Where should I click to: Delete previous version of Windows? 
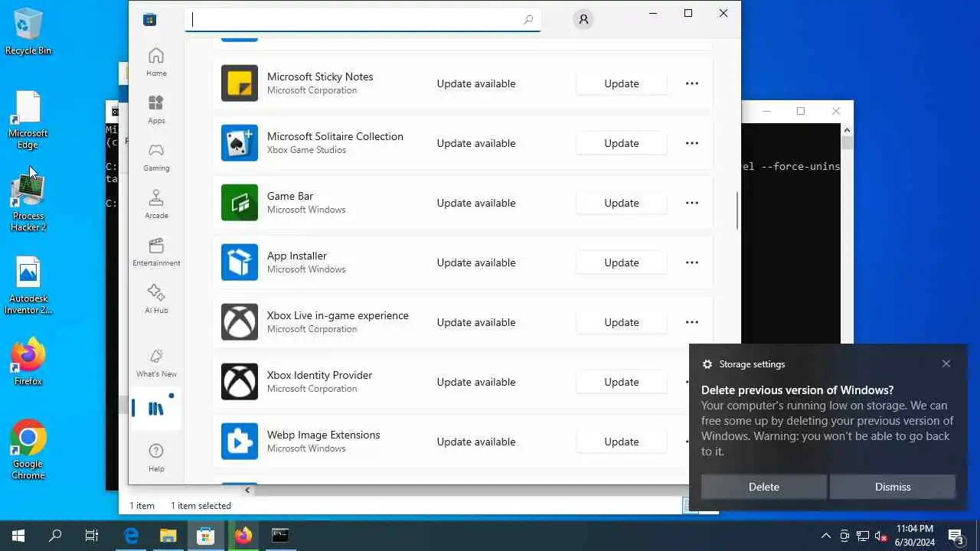pyautogui.click(x=764, y=487)
